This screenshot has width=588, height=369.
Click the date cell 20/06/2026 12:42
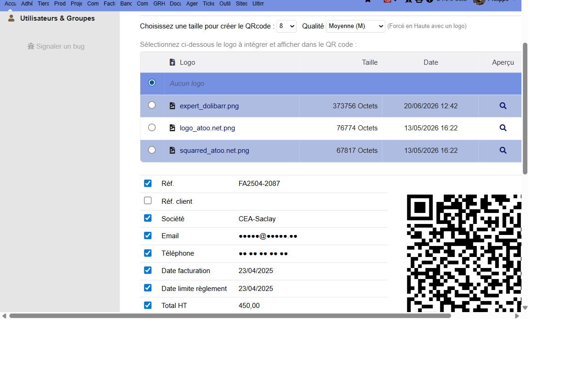431,106
